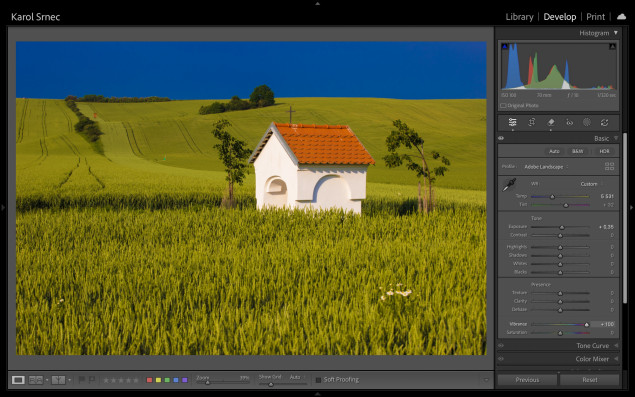Screen dimensions: 635x397
Task: Click the Auto tone button
Action: 554,151
